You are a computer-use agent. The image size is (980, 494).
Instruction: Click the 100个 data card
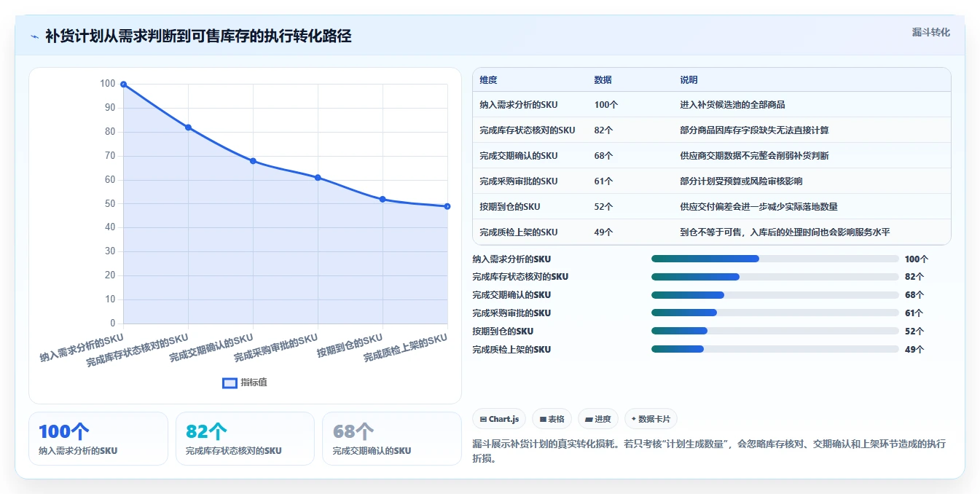coord(98,439)
